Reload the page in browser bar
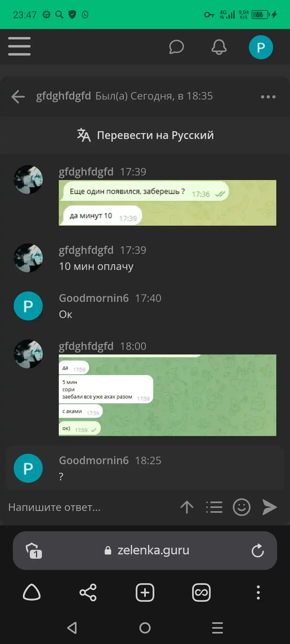 tap(258, 550)
